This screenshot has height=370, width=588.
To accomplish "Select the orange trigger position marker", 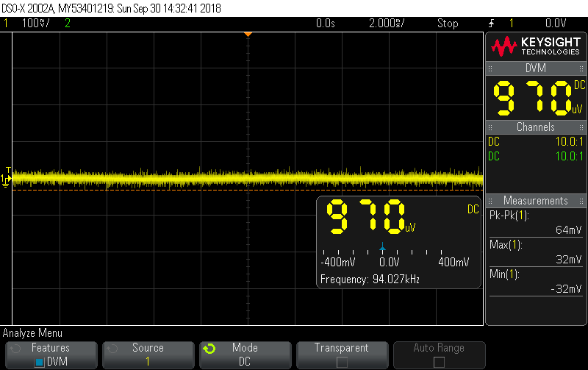I will point(248,35).
